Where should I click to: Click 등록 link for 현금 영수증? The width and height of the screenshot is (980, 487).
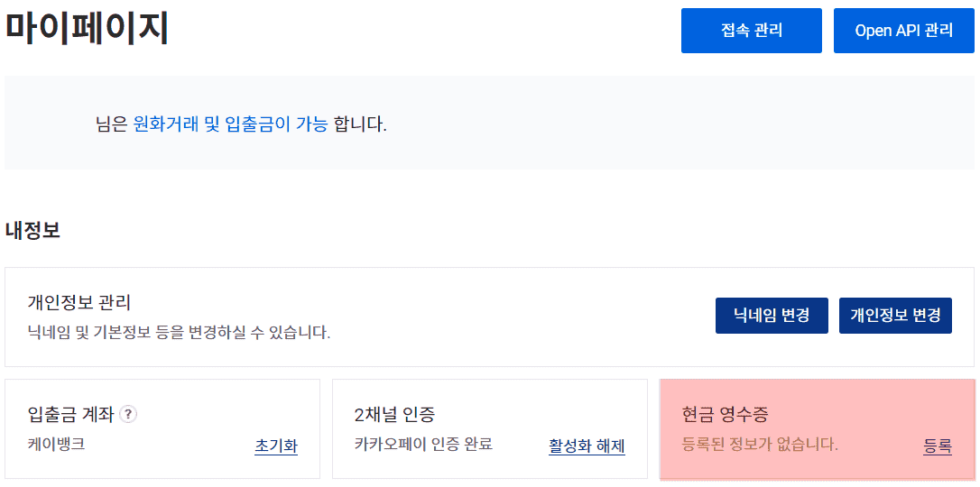pyautogui.click(x=938, y=446)
